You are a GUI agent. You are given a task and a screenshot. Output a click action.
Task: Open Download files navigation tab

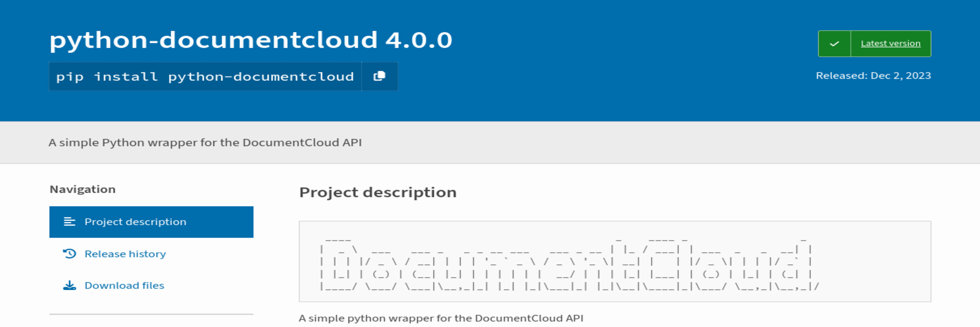point(151,285)
